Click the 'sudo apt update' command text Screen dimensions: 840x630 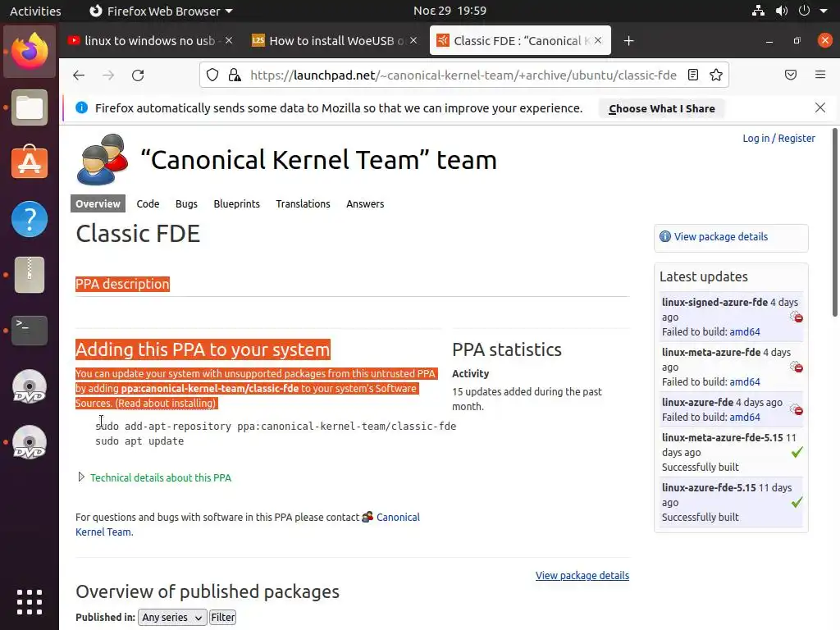click(139, 441)
